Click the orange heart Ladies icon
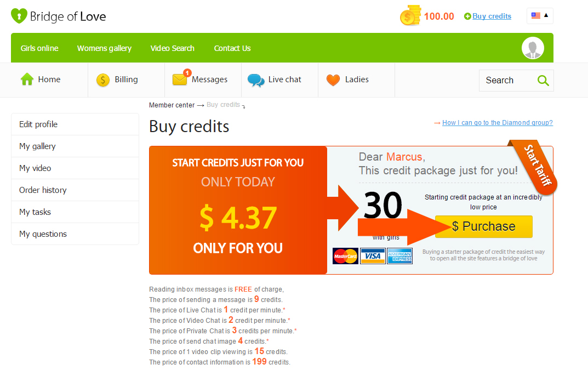 (x=333, y=80)
